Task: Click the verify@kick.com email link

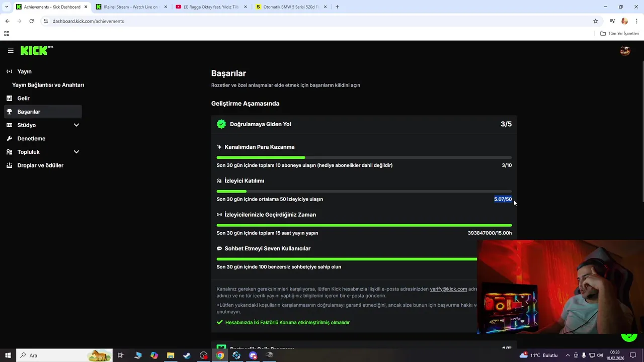Action: (448, 289)
